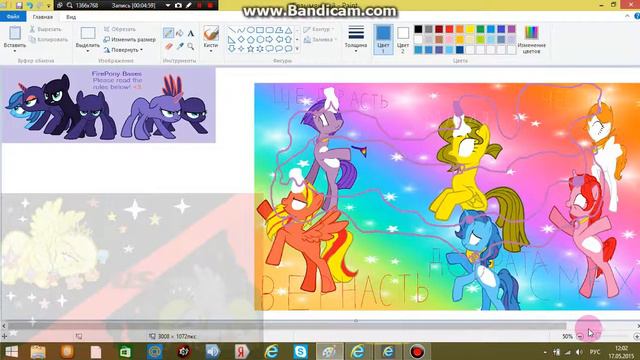Select the straight Line shape

(x=231, y=30)
